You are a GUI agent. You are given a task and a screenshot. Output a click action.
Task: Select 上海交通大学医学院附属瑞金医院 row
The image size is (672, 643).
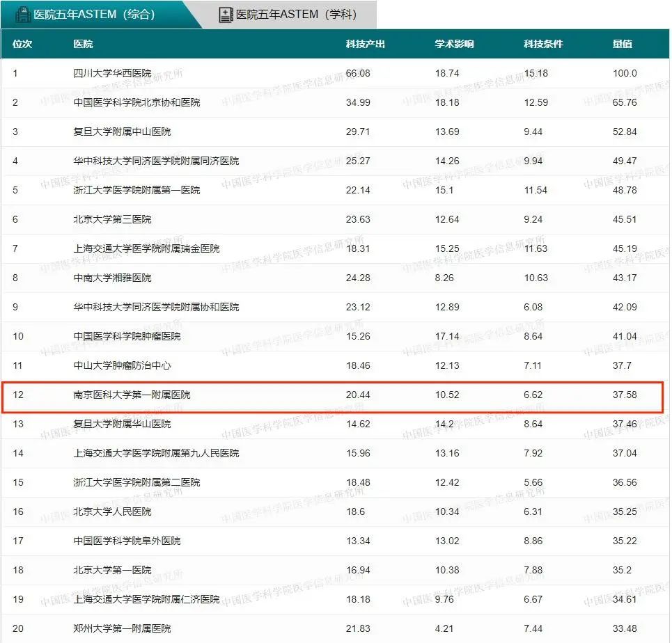pyautogui.click(x=335, y=248)
